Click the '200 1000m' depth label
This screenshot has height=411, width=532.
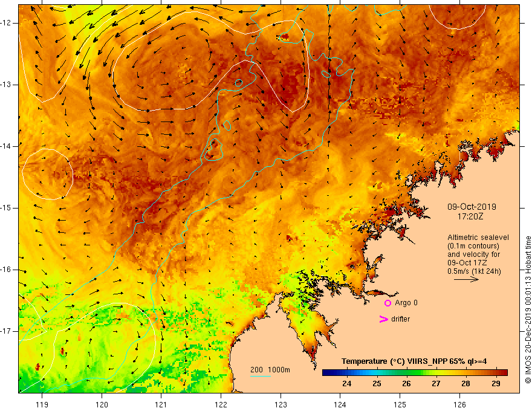tap(270, 370)
